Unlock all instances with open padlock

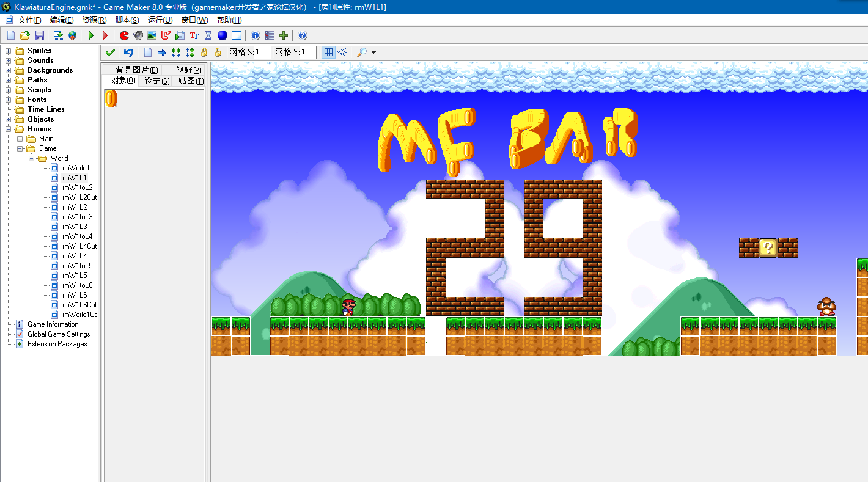(x=218, y=53)
